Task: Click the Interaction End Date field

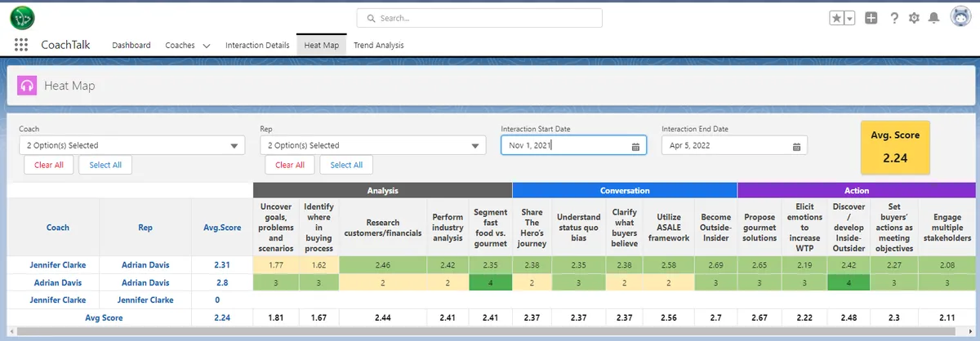Action: click(x=734, y=145)
